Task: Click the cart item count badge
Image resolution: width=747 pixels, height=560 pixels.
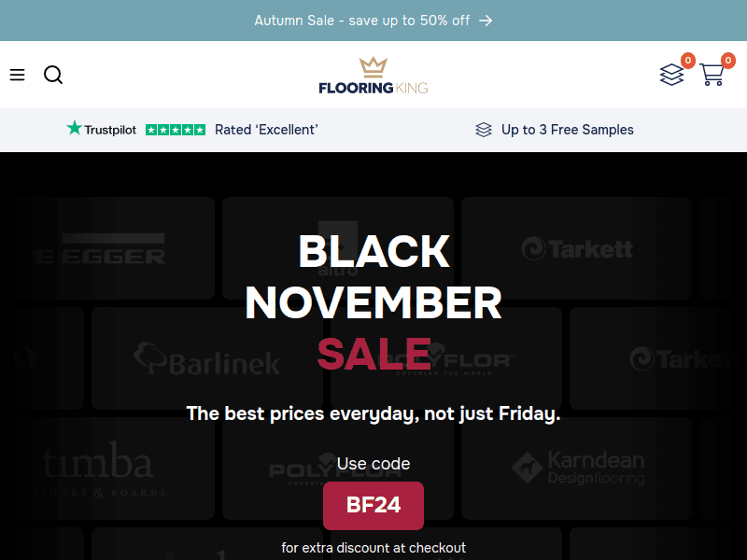Action: point(728,61)
